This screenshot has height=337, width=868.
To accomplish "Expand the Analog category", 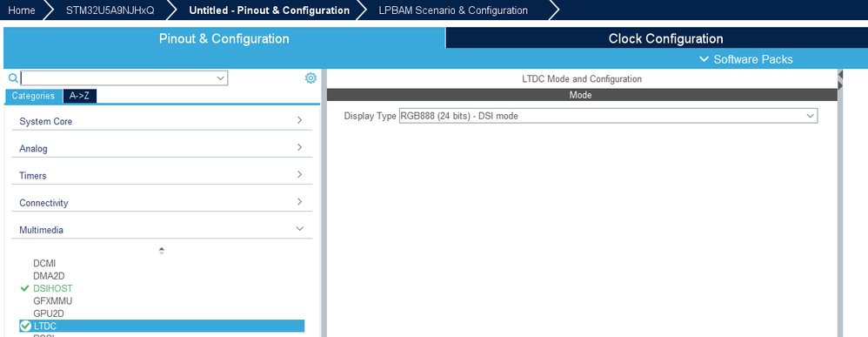I will 162,148.
